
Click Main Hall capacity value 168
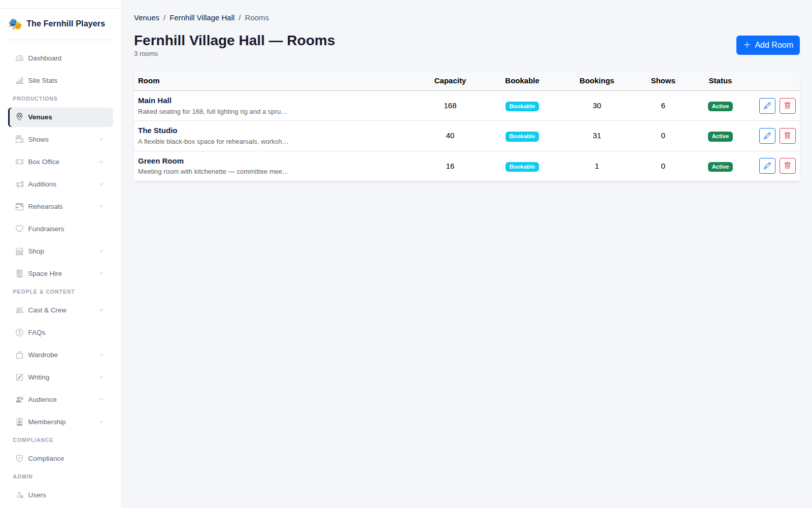click(x=450, y=106)
